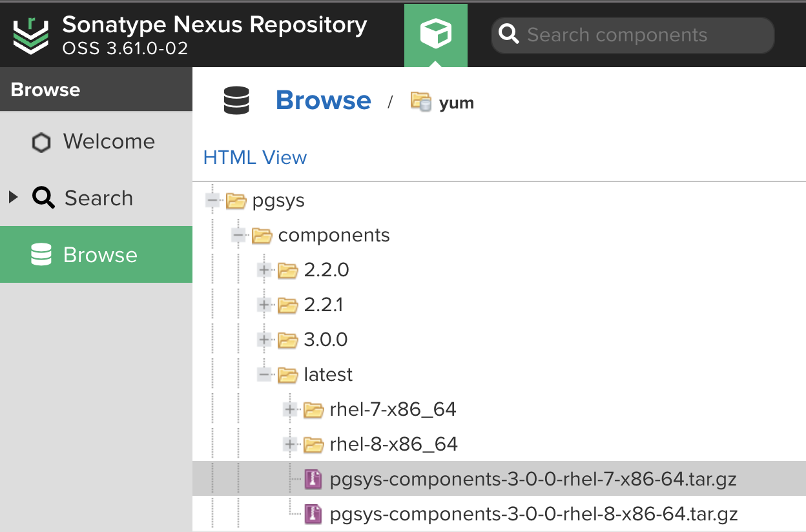
Task: Expand the rhel-8-x86_64 folder node
Action: point(290,444)
